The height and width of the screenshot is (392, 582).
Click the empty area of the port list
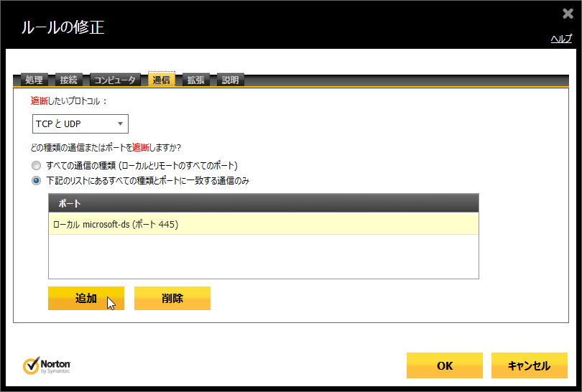pos(263,256)
